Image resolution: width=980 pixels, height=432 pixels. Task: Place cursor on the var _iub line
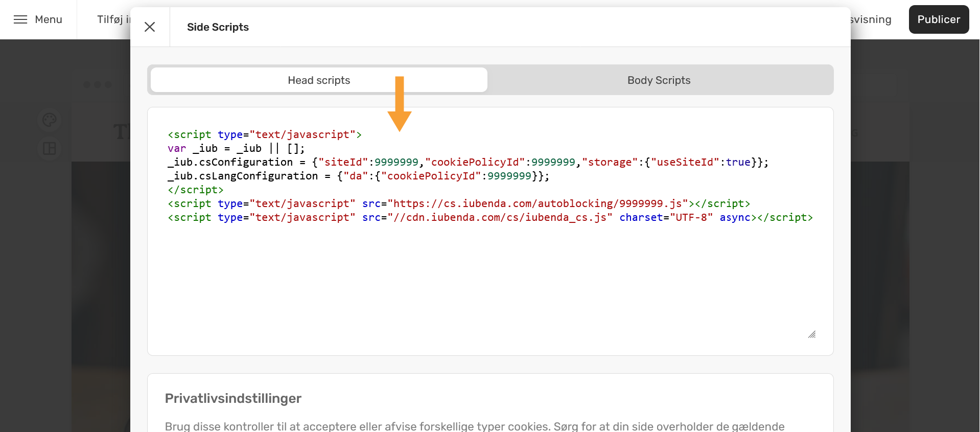236,148
